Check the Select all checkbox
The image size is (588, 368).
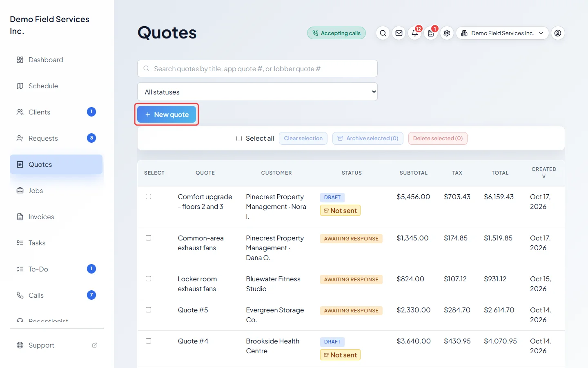[239, 139]
